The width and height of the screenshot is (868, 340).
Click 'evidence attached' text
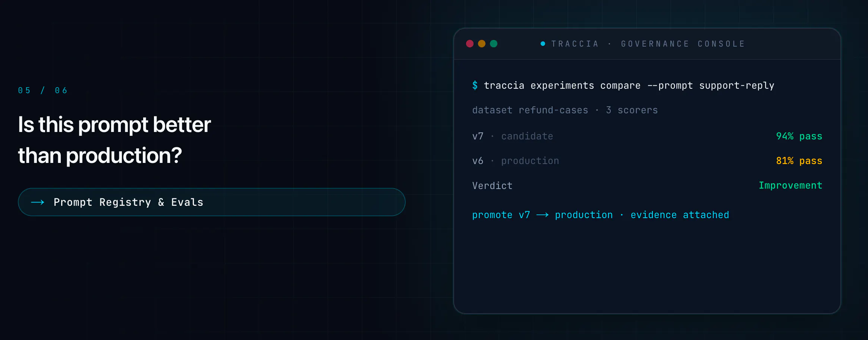(x=680, y=215)
